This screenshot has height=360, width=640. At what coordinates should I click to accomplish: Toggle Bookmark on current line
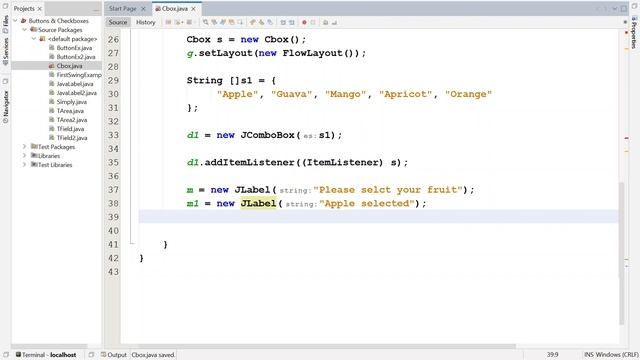point(270,22)
